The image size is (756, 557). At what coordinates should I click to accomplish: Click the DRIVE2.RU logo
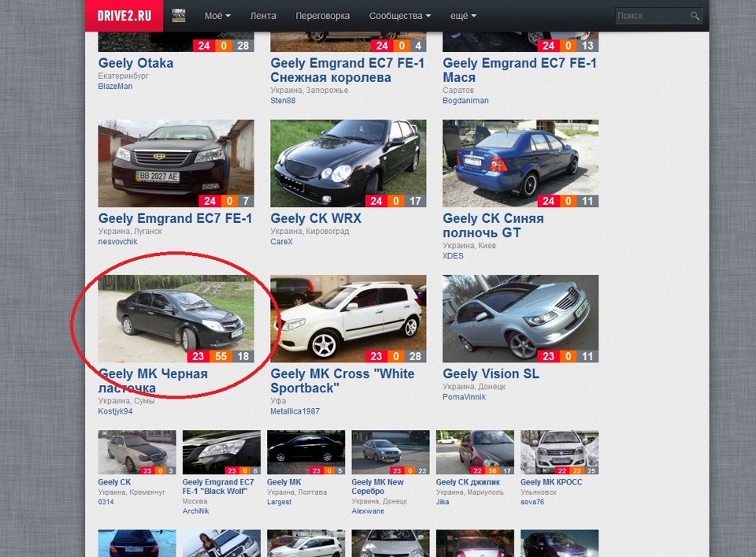(x=124, y=16)
